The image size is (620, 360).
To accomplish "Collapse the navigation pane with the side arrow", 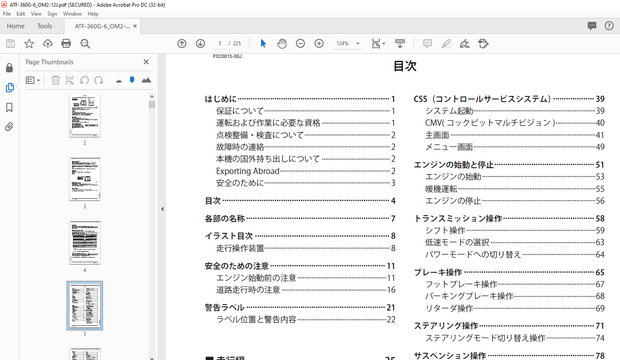I will (x=162, y=209).
